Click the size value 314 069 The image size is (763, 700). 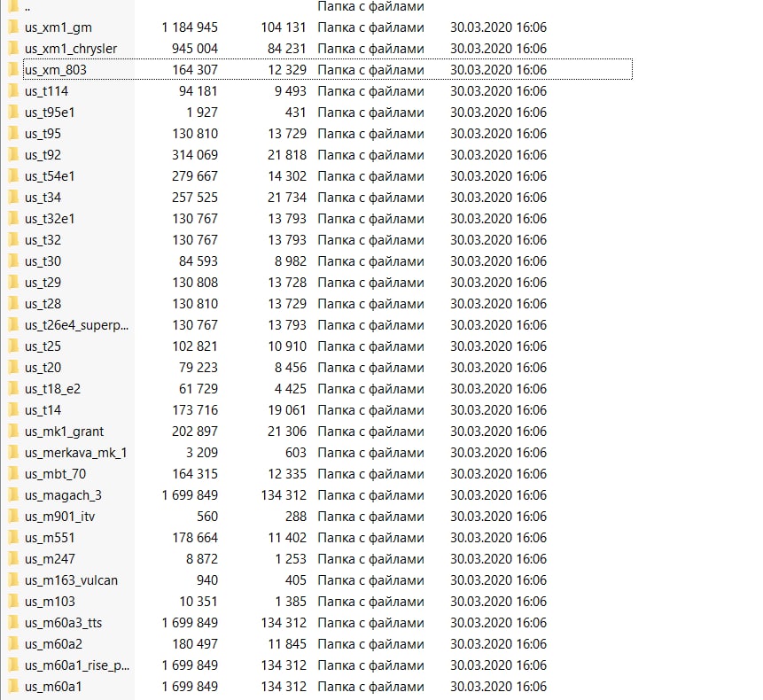point(195,155)
